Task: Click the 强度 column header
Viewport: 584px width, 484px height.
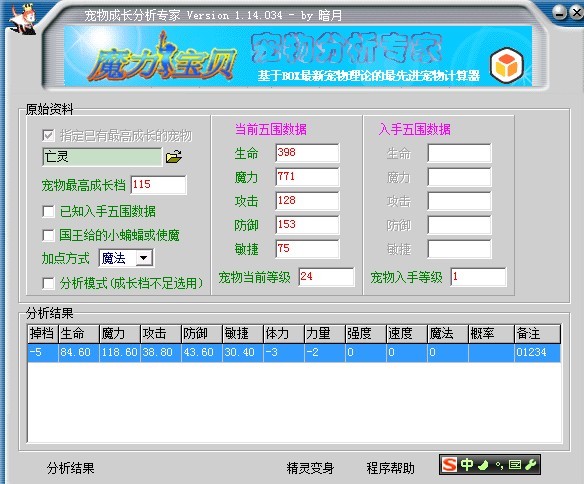Action: coord(365,334)
